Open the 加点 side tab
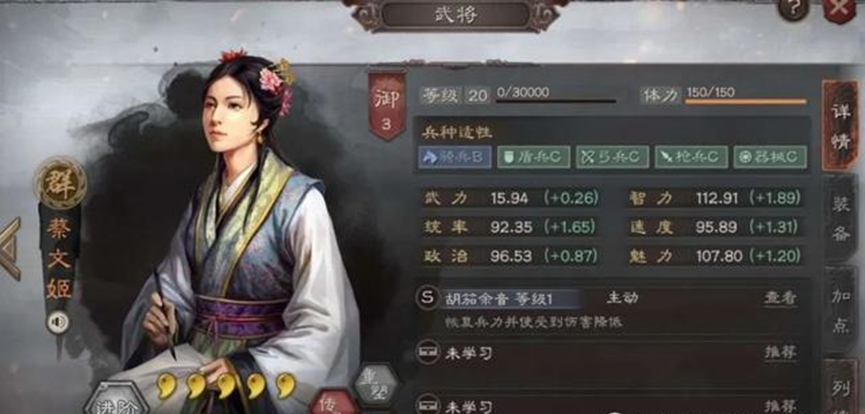The width and height of the screenshot is (865, 414). coord(841,311)
